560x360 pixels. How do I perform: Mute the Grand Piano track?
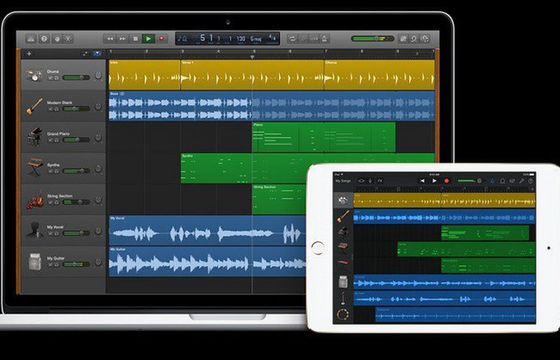tap(51, 140)
